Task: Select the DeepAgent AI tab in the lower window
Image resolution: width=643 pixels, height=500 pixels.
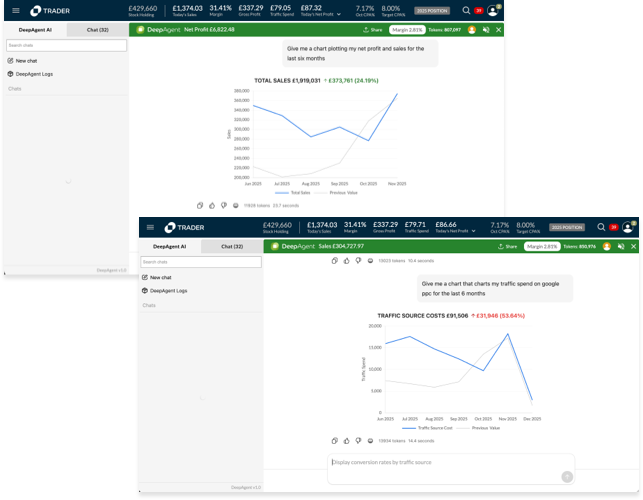Action: click(169, 246)
